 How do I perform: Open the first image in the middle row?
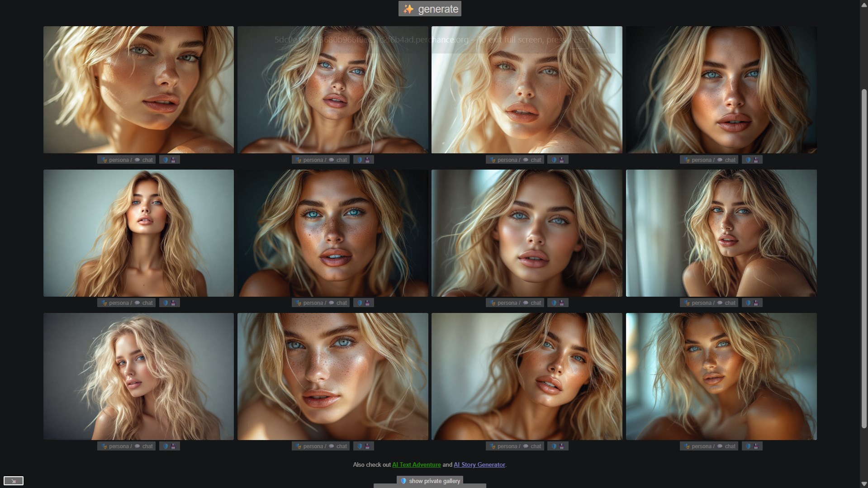(138, 233)
